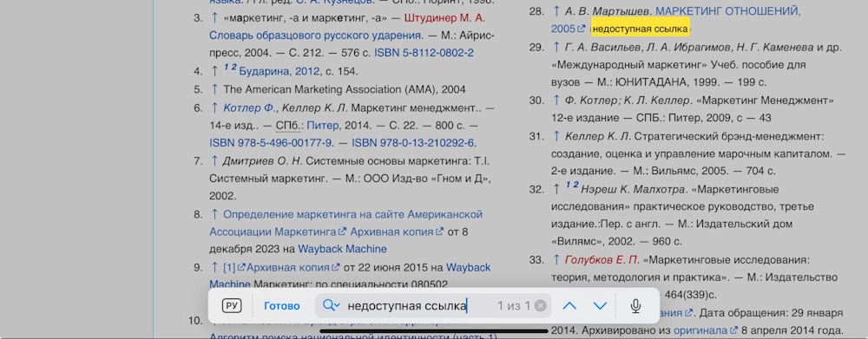The image size is (868, 339).
Task: Jump back via the up arrow of reference 6
Action: [x=214, y=108]
